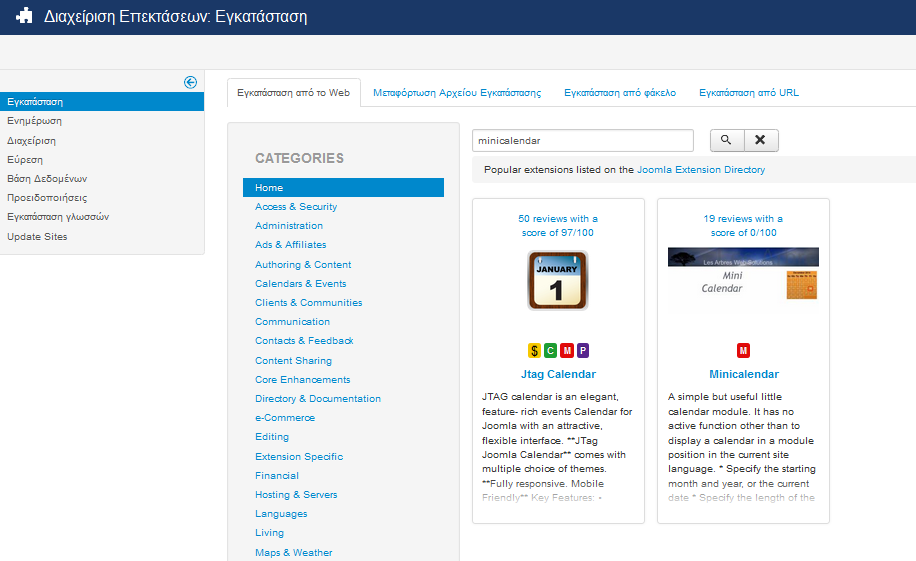This screenshot has height=561, width=916.
Task: Open the Extension Specific category
Action: click(299, 456)
